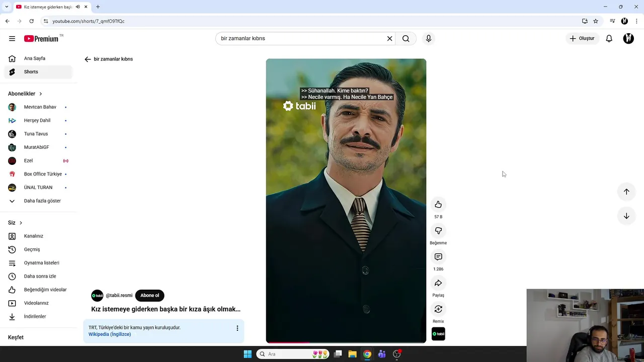
Task: Share the short via Paylaş
Action: (x=438, y=283)
